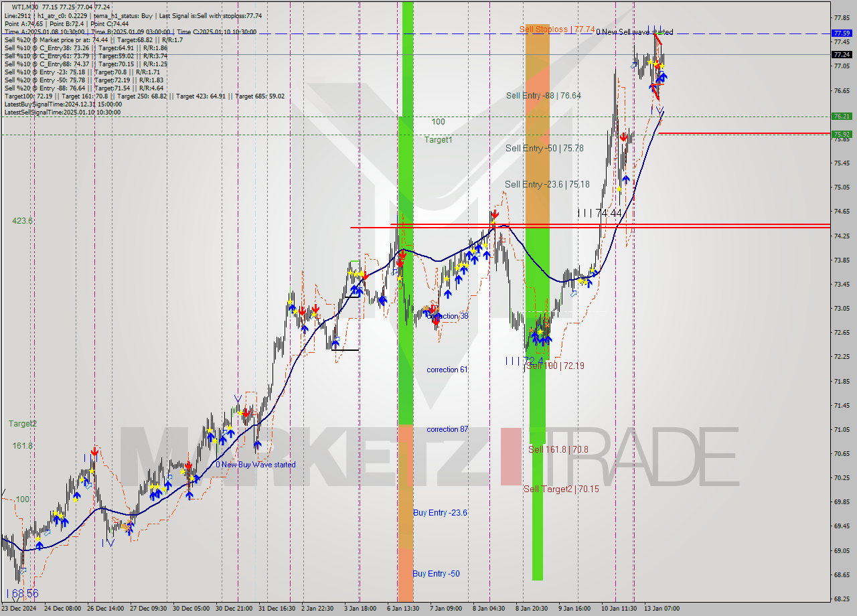The width and height of the screenshot is (857, 616).
Task: Select the 'correction 38' label
Action: tap(447, 316)
